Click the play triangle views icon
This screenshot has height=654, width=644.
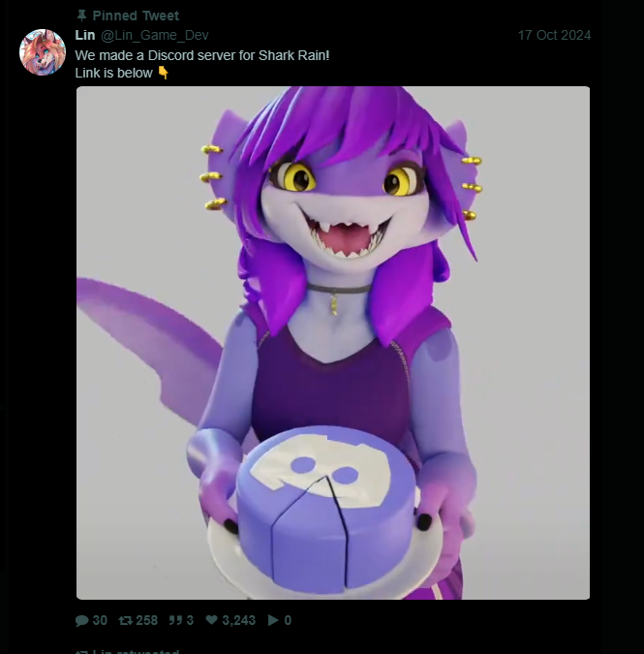[x=273, y=620]
